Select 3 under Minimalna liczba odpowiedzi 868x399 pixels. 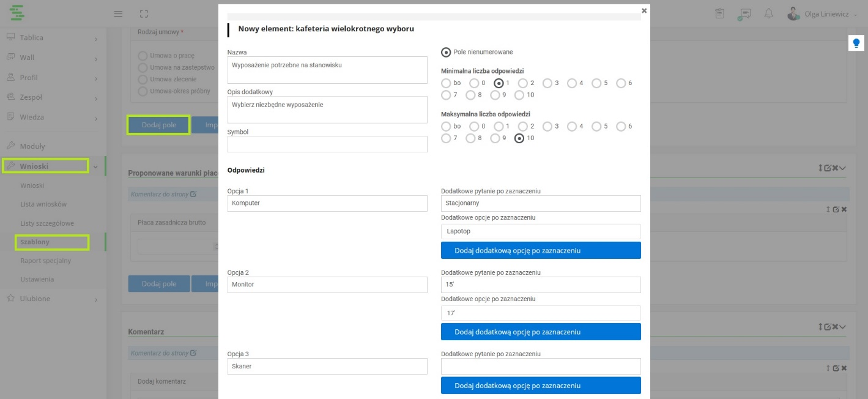(547, 83)
